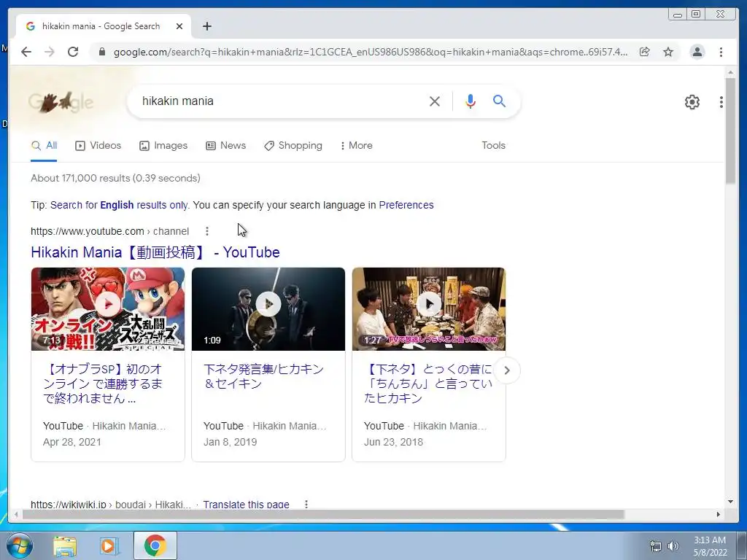747x560 pixels.
Task: Search for English results only link
Action: [x=119, y=205]
